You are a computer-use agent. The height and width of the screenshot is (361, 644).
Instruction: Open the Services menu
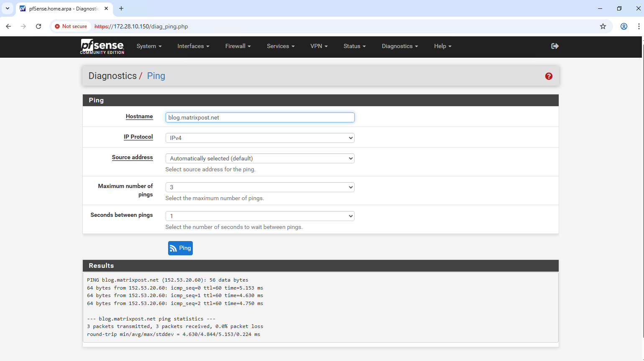coord(281,46)
